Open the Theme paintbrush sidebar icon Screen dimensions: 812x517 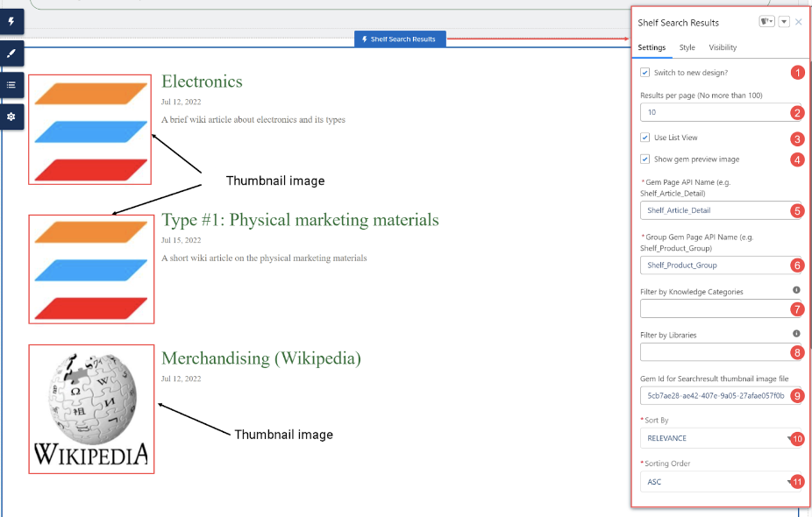pyautogui.click(x=11, y=53)
